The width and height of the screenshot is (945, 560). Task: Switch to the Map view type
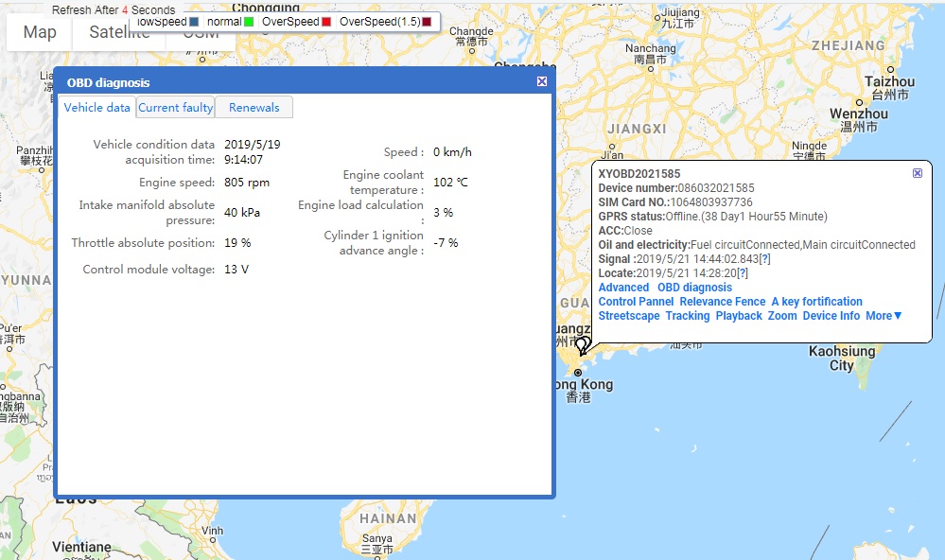point(40,33)
